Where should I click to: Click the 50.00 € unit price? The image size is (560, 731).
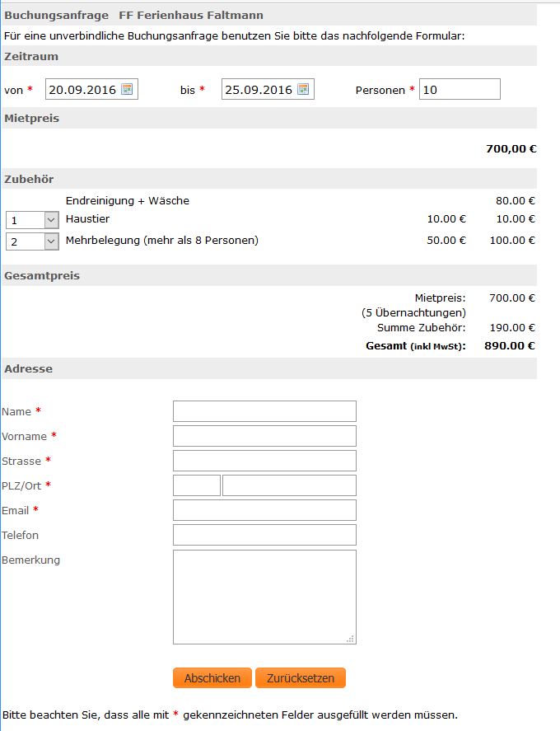coord(446,241)
